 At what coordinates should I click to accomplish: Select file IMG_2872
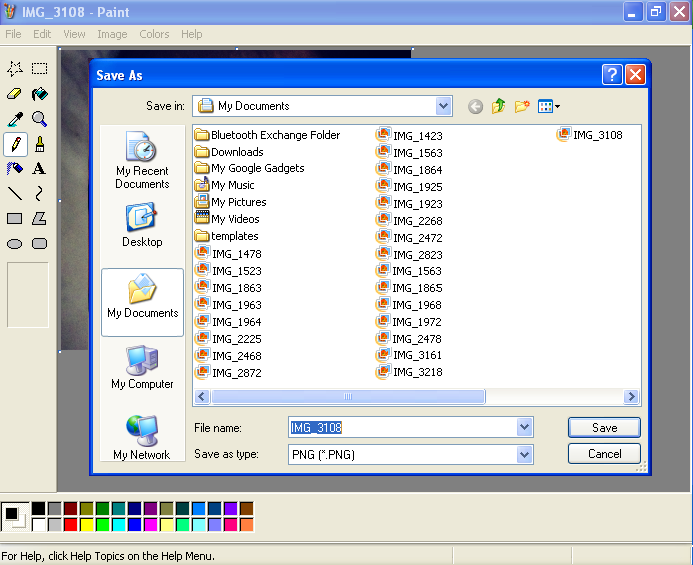(228, 373)
